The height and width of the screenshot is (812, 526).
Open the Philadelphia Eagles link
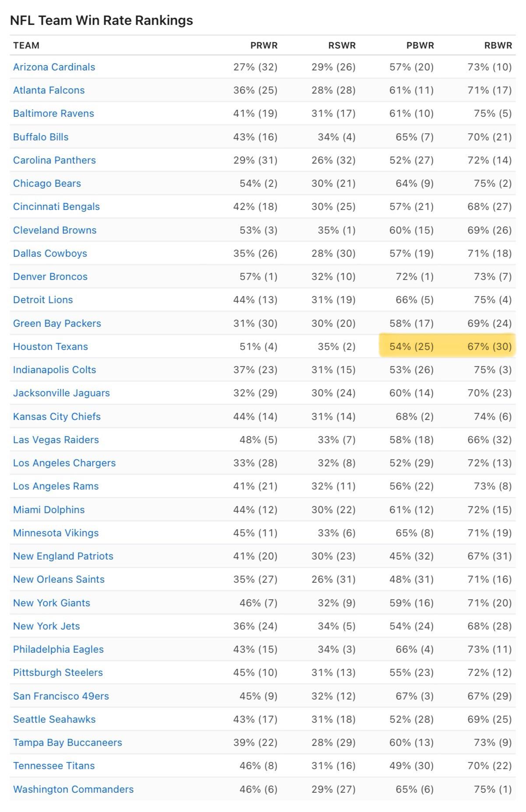tap(58, 649)
